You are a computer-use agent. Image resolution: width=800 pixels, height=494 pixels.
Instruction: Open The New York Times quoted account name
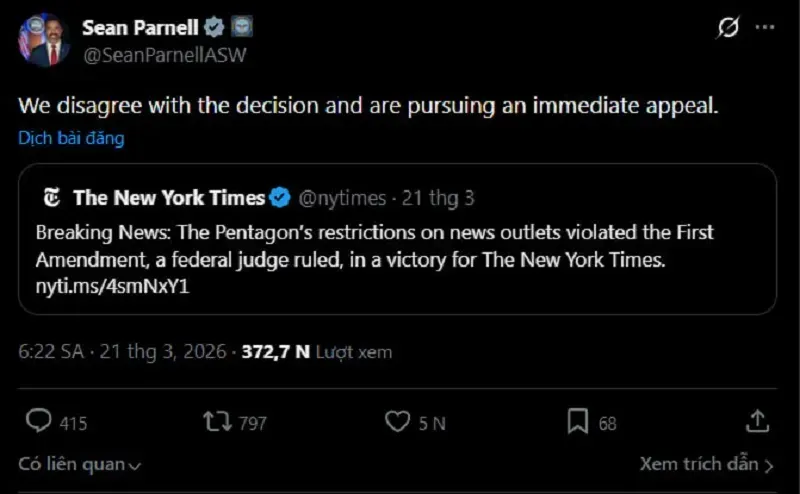coord(169,197)
